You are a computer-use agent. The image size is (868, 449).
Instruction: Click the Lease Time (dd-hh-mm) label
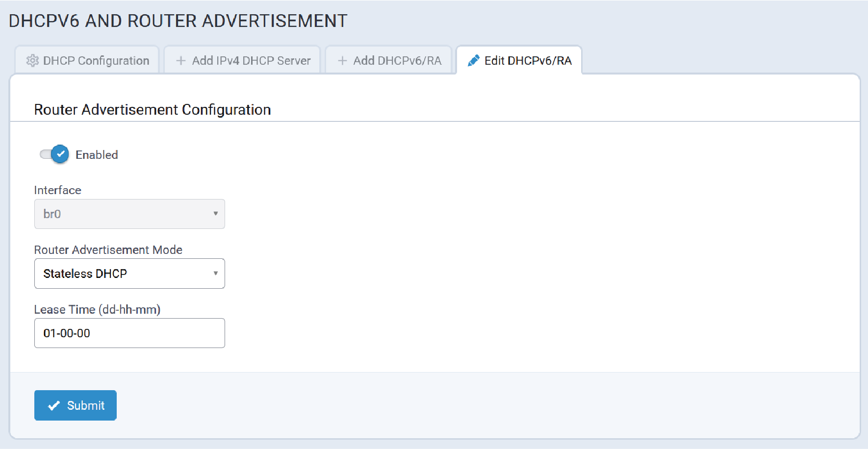pos(97,310)
